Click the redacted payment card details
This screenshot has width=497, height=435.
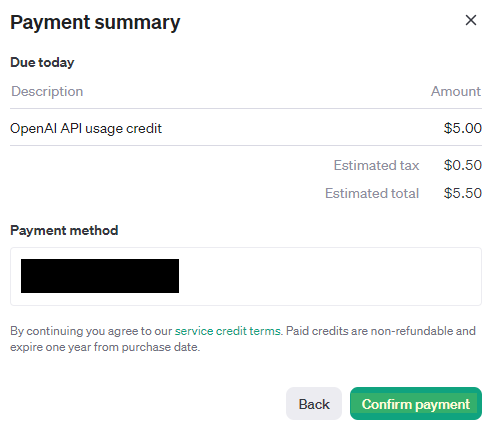coord(100,276)
